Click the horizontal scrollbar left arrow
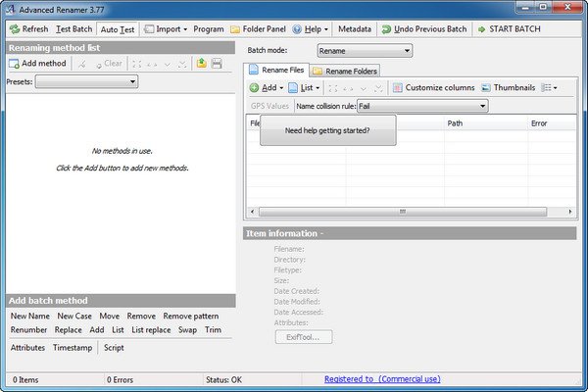 pyautogui.click(x=253, y=212)
